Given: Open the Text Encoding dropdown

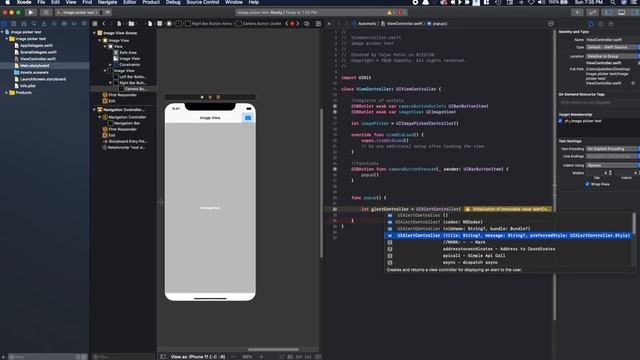Looking at the screenshot, I should pos(612,149).
